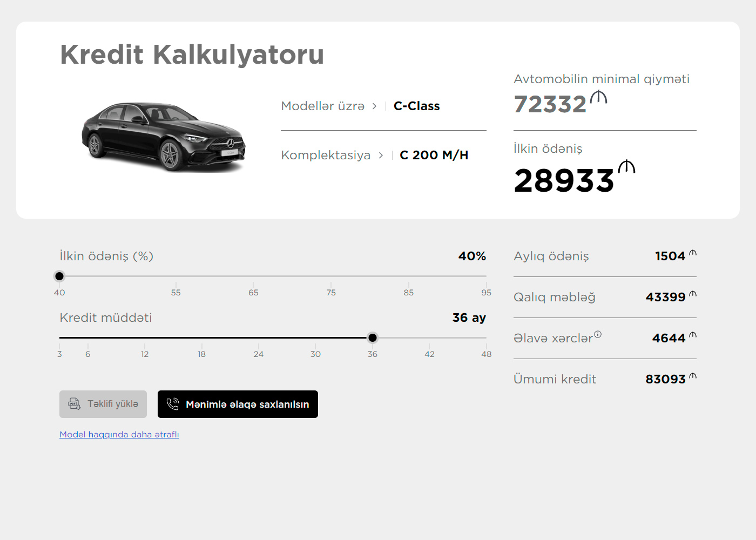Set down payment slider to 65 mark
The width and height of the screenshot is (756, 540).
pyautogui.click(x=253, y=276)
